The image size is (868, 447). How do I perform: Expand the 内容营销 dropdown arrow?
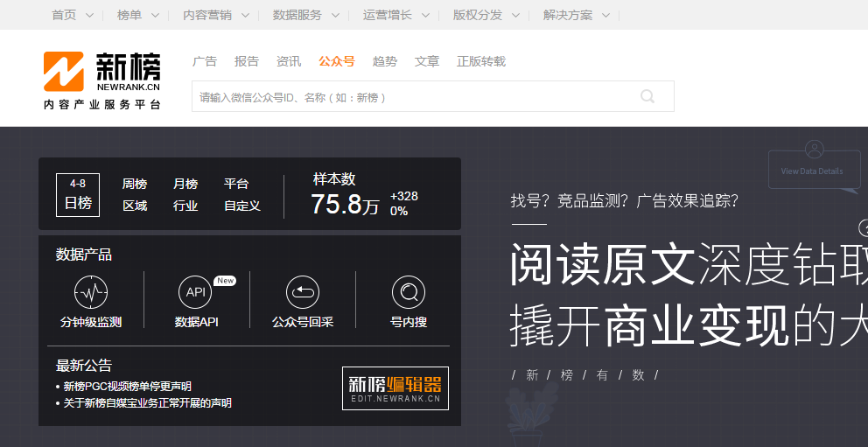coord(245,16)
